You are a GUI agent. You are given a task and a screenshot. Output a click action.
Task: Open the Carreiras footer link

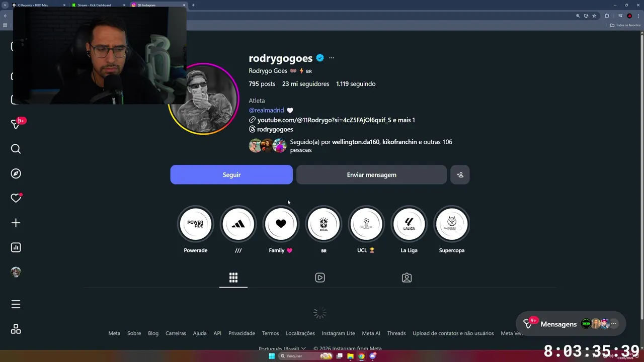[x=176, y=333]
